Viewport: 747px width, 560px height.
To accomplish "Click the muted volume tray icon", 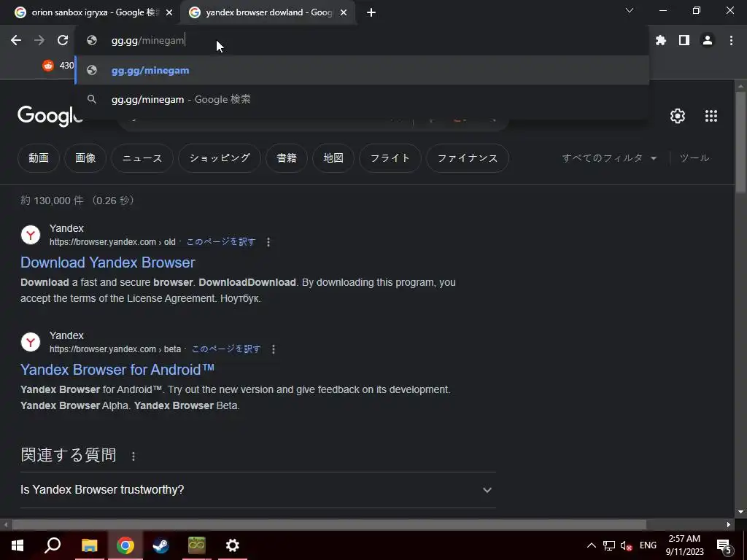I will coord(626,545).
